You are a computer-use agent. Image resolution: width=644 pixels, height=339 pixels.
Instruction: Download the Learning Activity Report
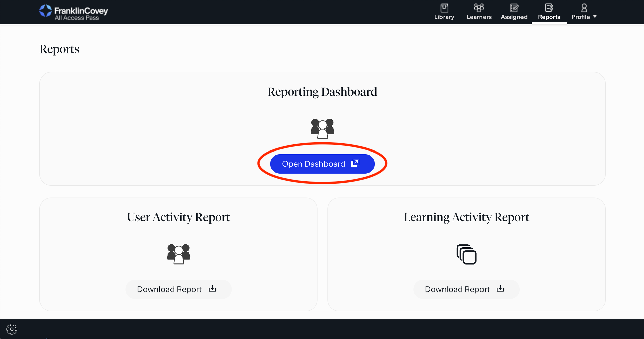coord(466,289)
